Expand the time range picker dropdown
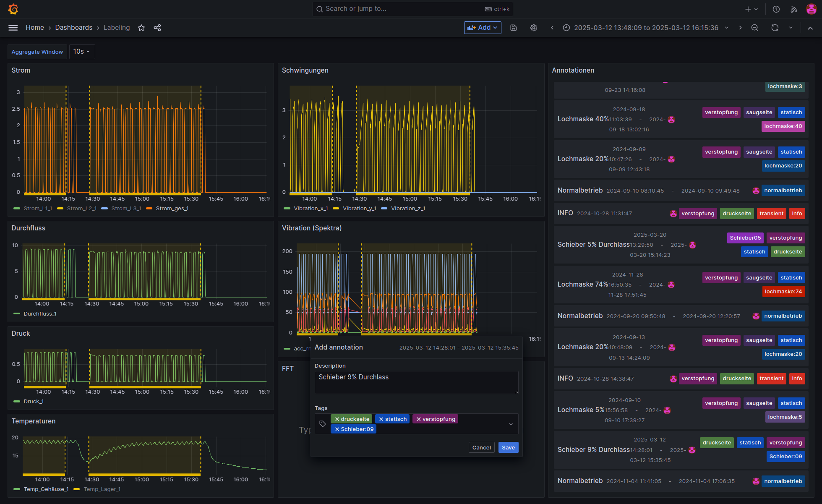The image size is (822, 504). pyautogui.click(x=646, y=28)
